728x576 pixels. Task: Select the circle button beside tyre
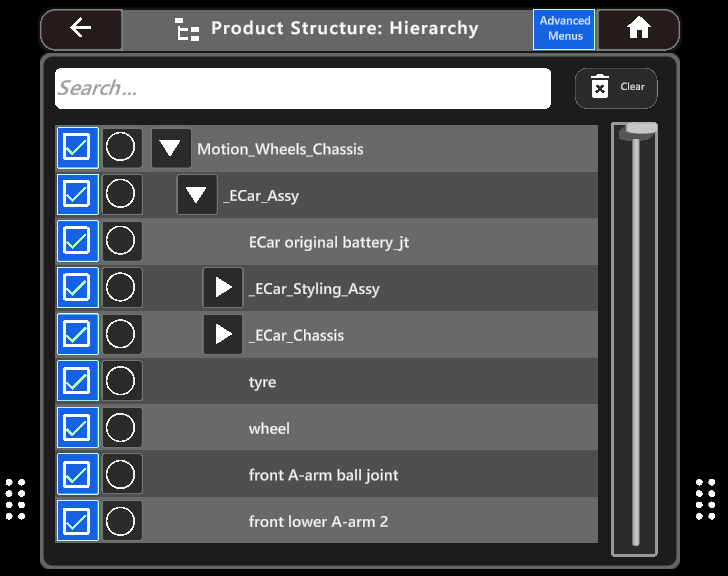121,381
